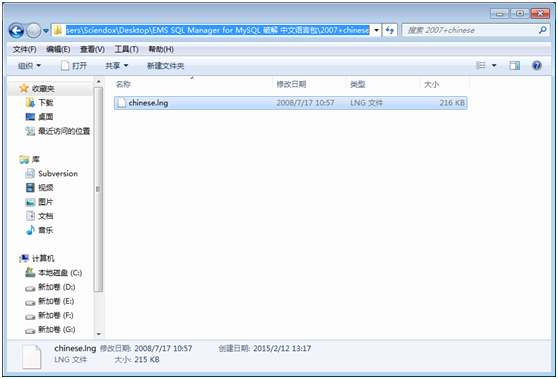
Task: Click the large file icon in details pane
Action: pos(32,357)
